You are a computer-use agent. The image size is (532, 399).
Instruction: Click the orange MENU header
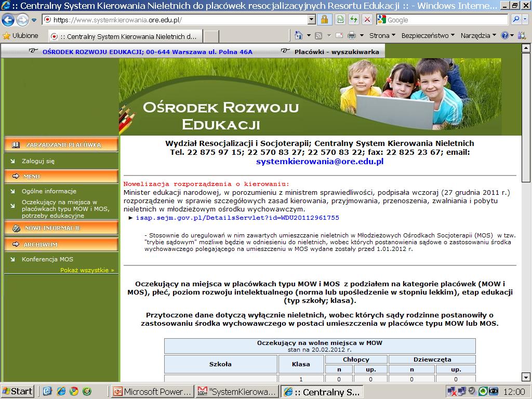(x=61, y=177)
